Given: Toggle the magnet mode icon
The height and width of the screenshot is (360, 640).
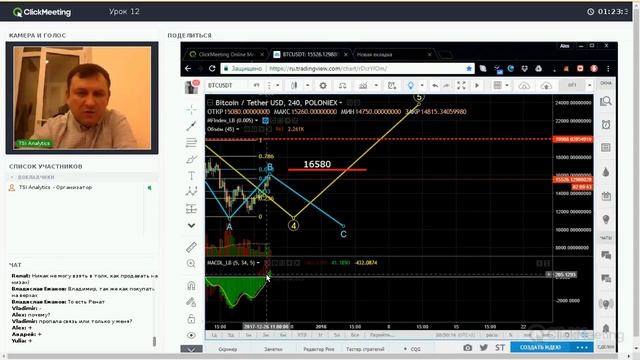Looking at the screenshot, I should 191,285.
